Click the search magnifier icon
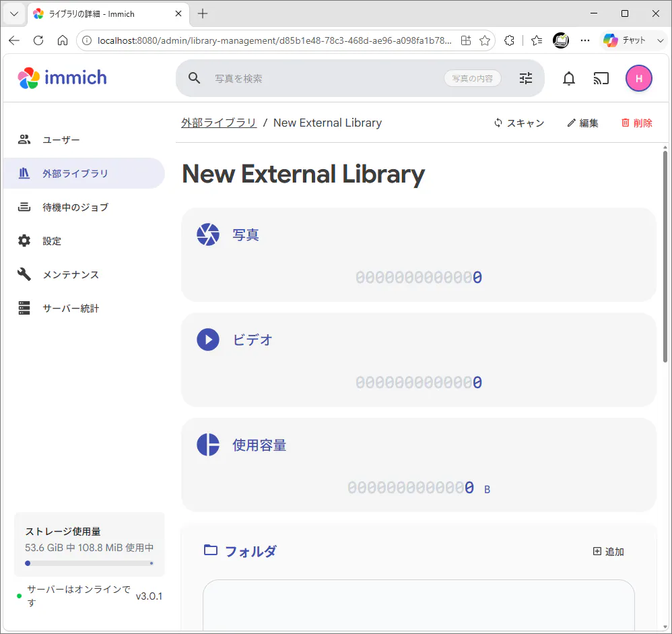The image size is (672, 634). pyautogui.click(x=194, y=78)
